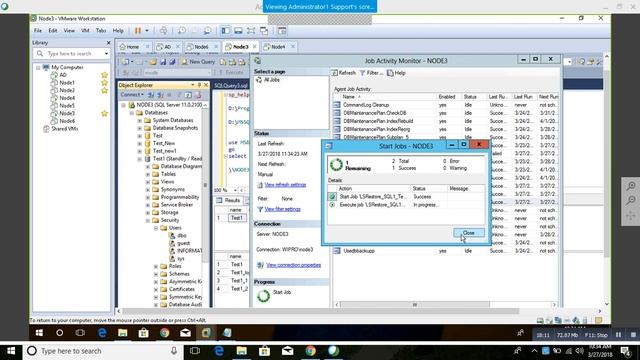Collapse the Databases folder
Image resolution: width=640 pixels, height=360 pixels.
click(x=132, y=113)
